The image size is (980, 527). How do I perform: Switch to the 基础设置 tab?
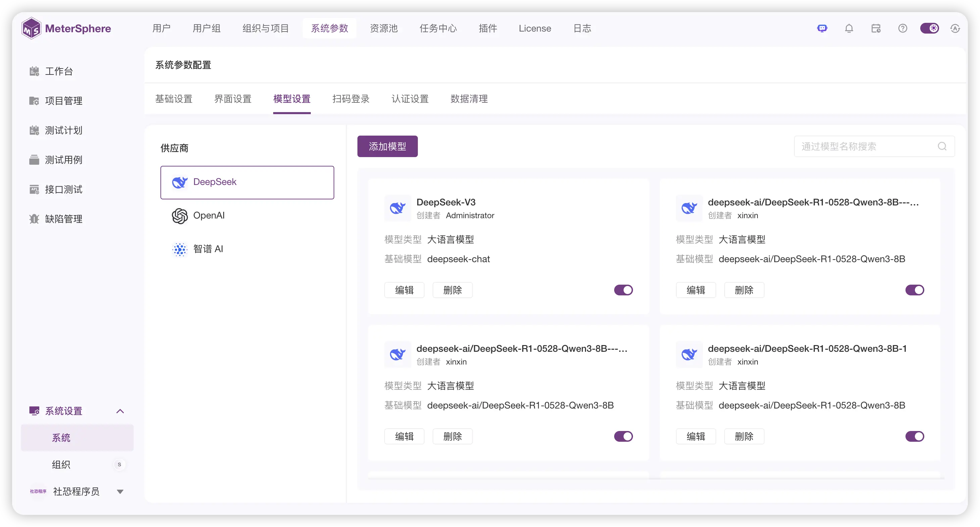[x=174, y=99]
